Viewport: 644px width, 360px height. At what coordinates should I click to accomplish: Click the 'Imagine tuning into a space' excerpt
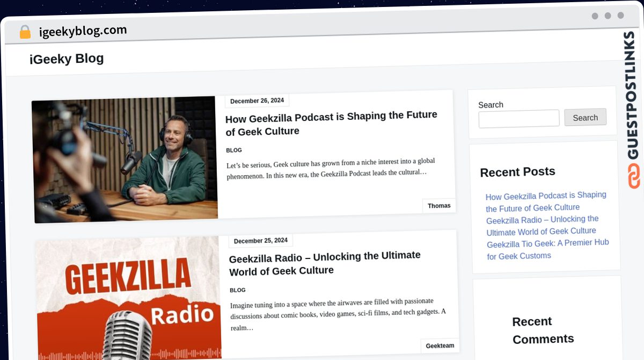(x=338, y=314)
